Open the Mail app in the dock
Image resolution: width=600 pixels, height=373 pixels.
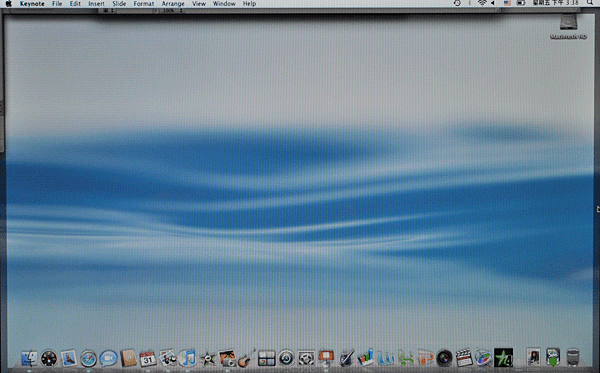click(69, 358)
